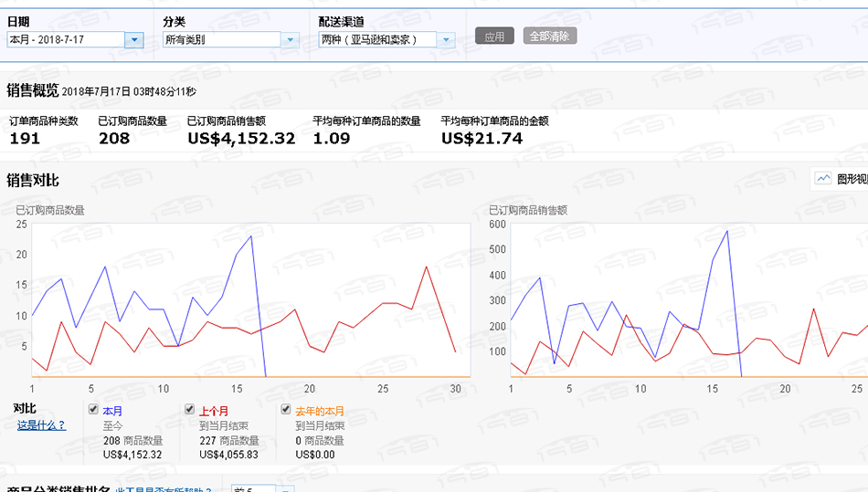
Task: Open the 这是什么？ help link
Action: (41, 425)
